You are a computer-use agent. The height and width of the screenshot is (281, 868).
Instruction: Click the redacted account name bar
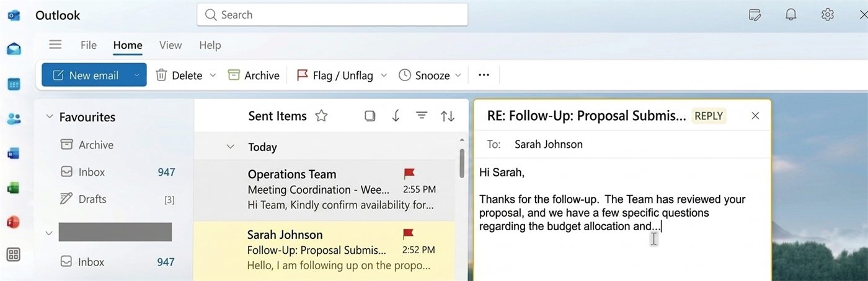[115, 232]
